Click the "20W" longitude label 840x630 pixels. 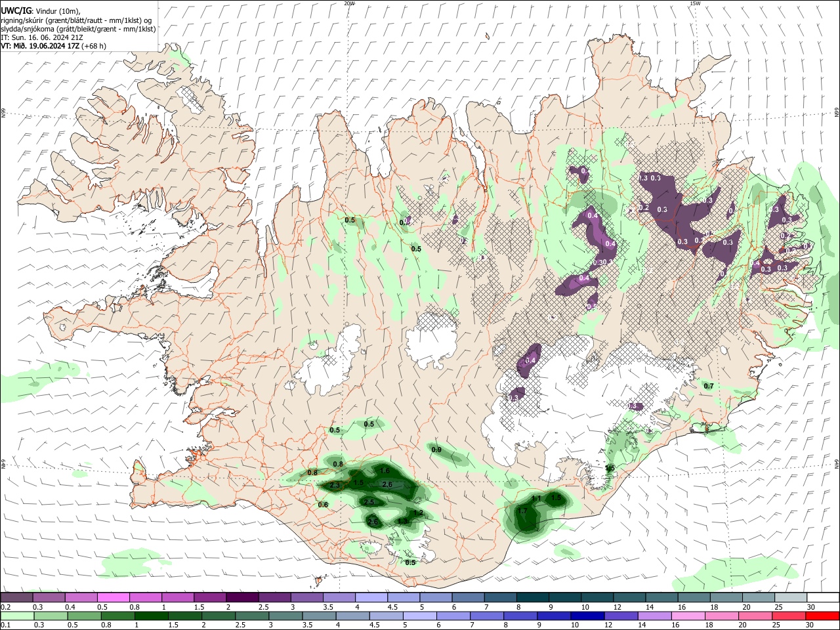pos(349,3)
